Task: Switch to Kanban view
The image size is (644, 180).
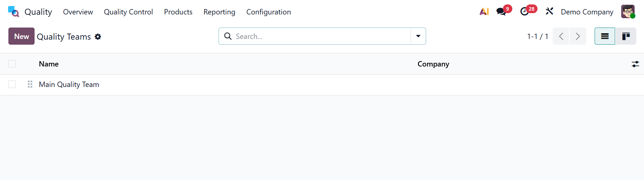Action: pyautogui.click(x=626, y=36)
